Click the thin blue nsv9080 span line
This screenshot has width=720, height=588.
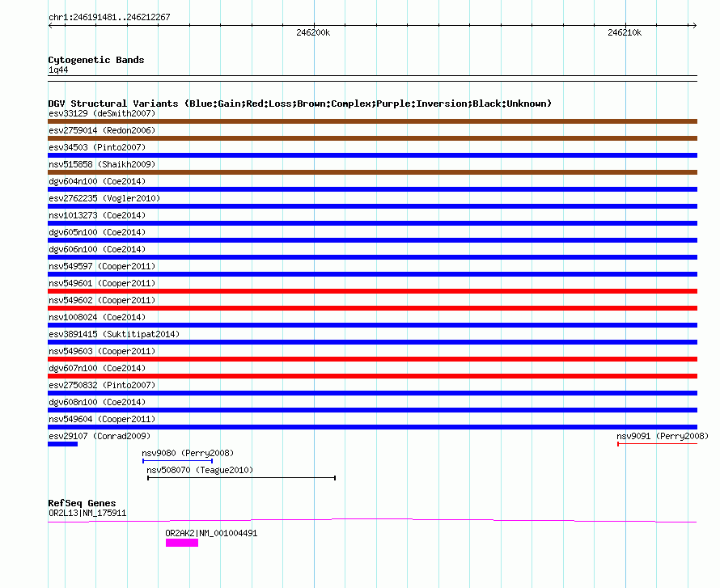point(178,461)
